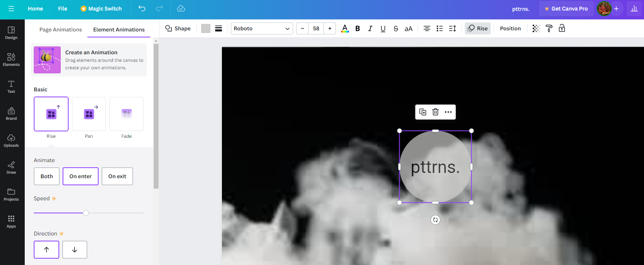Image resolution: width=644 pixels, height=265 pixels.
Task: Lock the selected element
Action: (x=562, y=28)
